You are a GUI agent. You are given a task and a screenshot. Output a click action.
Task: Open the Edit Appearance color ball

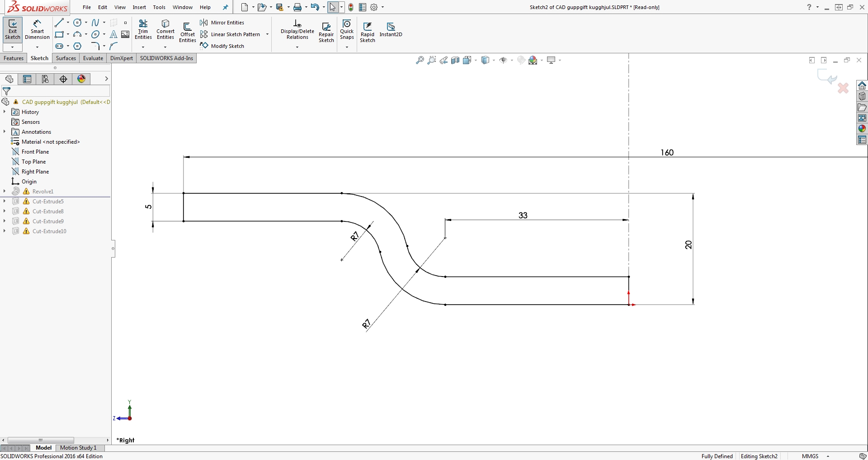click(533, 60)
